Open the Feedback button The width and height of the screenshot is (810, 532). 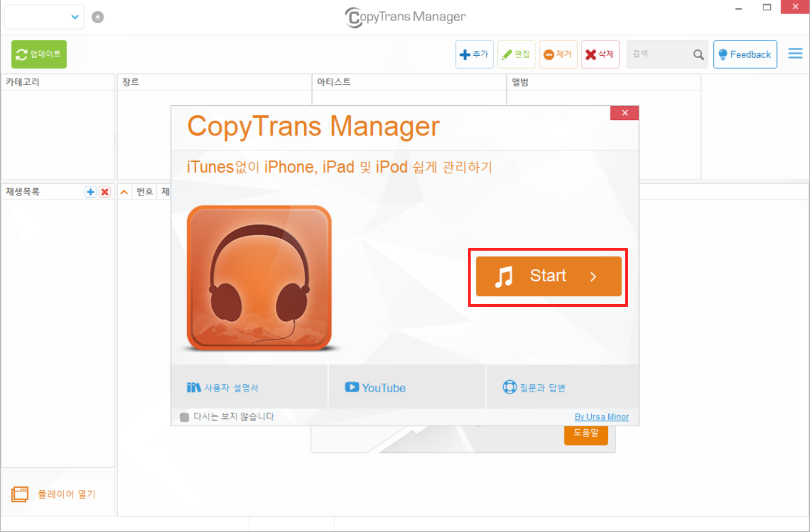(745, 54)
